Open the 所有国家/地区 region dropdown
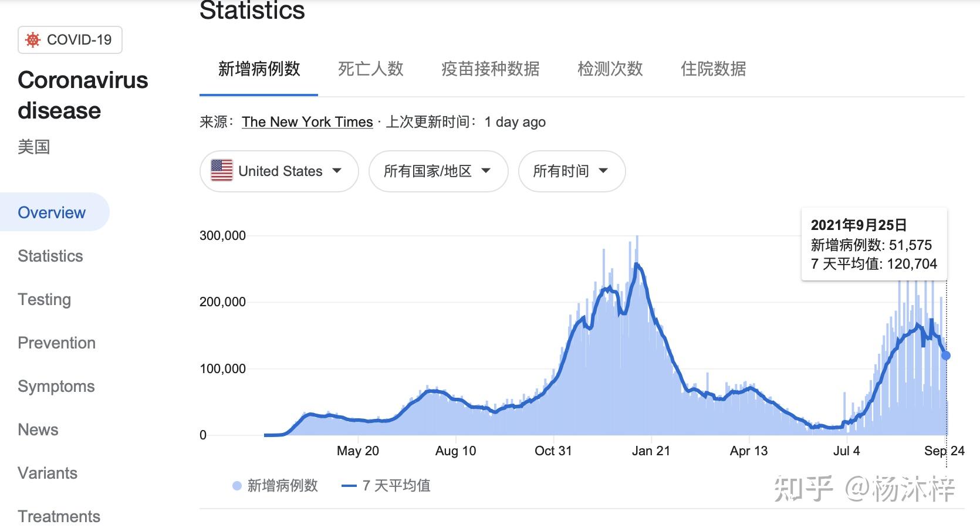 tap(438, 171)
